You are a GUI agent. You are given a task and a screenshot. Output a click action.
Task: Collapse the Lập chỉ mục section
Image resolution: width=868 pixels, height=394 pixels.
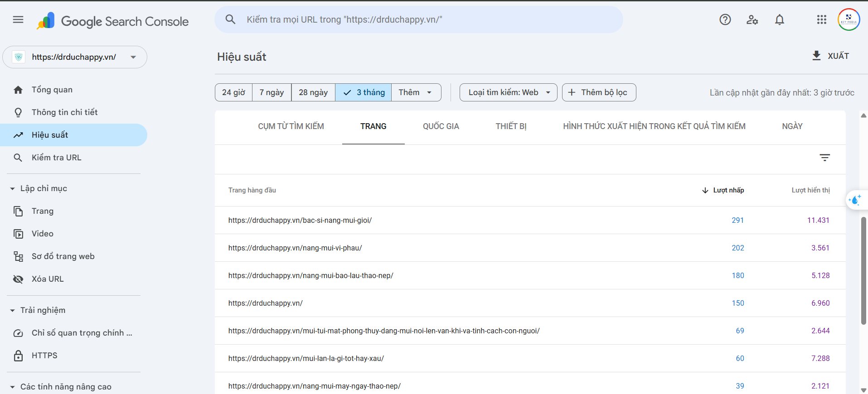[x=13, y=188]
